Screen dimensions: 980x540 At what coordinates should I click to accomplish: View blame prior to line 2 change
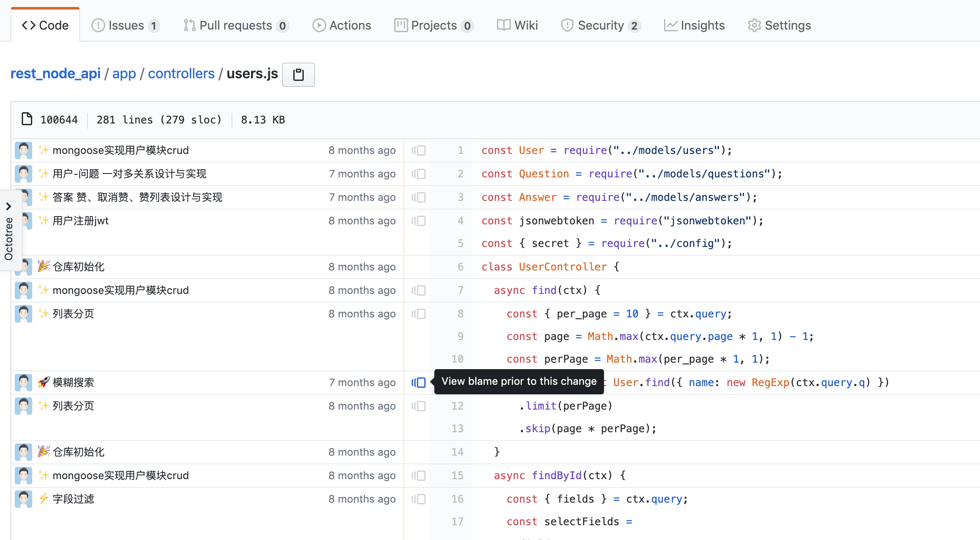419,174
